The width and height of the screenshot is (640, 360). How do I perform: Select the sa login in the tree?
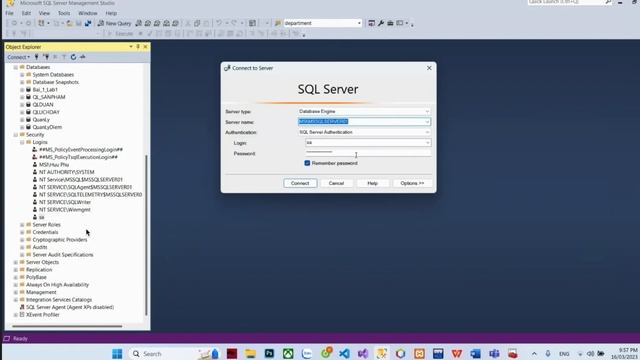(x=41, y=217)
